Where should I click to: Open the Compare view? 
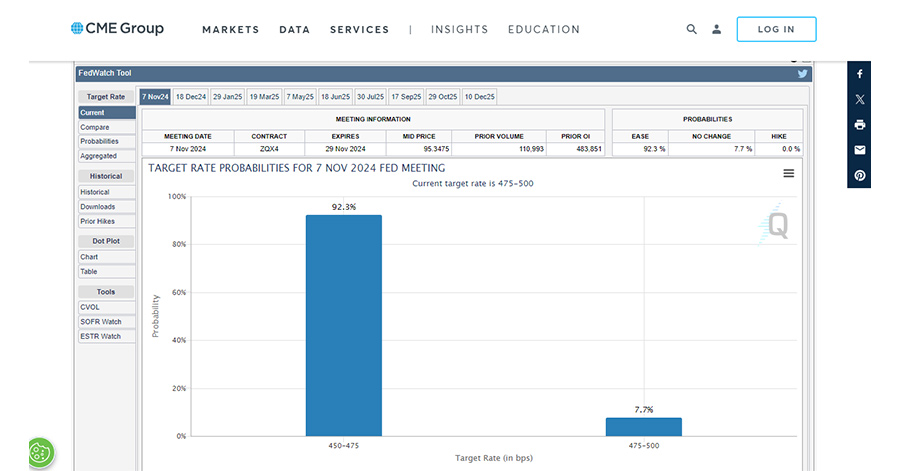coord(107,127)
